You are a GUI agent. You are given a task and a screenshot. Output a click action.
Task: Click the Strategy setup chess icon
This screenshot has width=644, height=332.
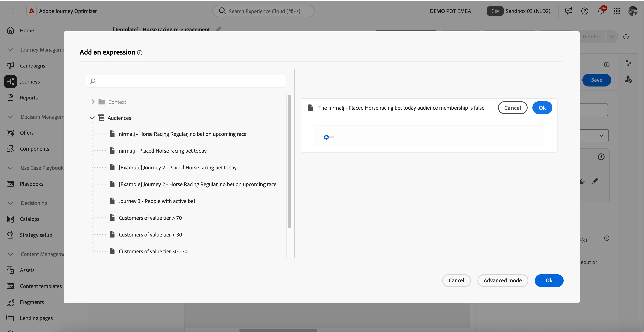pyautogui.click(x=10, y=235)
